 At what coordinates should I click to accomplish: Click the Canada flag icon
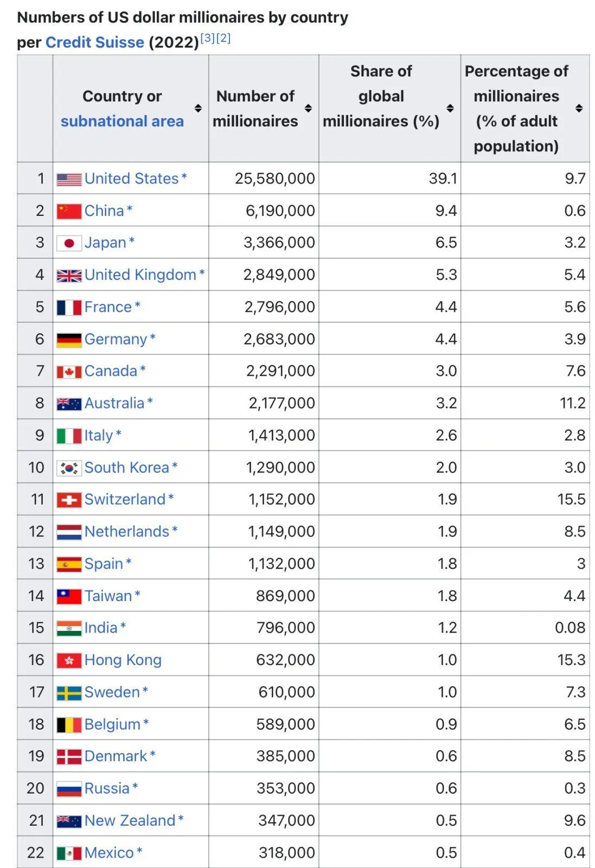pyautogui.click(x=69, y=372)
